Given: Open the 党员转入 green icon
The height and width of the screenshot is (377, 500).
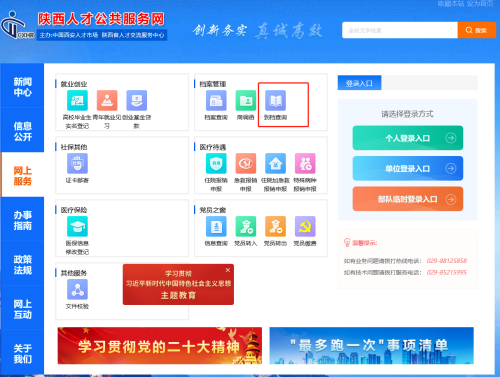Looking at the screenshot, I should (x=246, y=226).
